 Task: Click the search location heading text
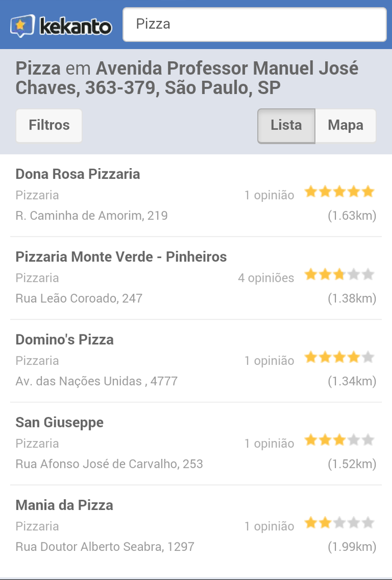[187, 78]
